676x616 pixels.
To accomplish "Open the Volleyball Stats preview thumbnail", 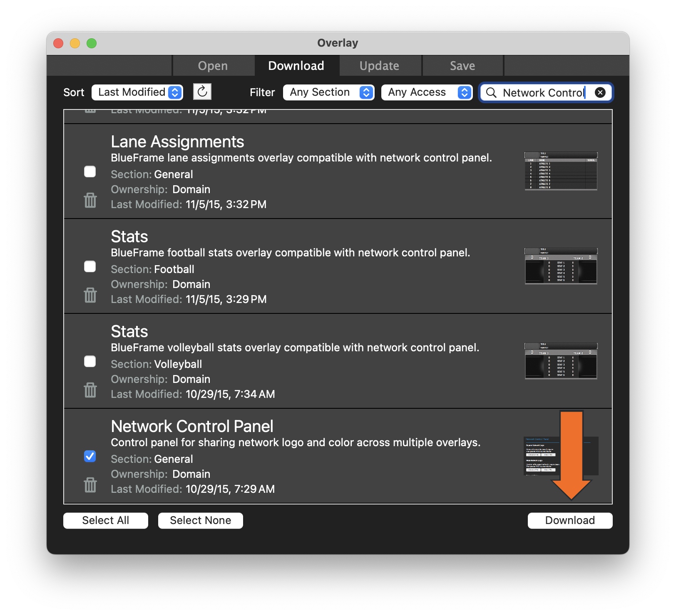I will tap(561, 361).
